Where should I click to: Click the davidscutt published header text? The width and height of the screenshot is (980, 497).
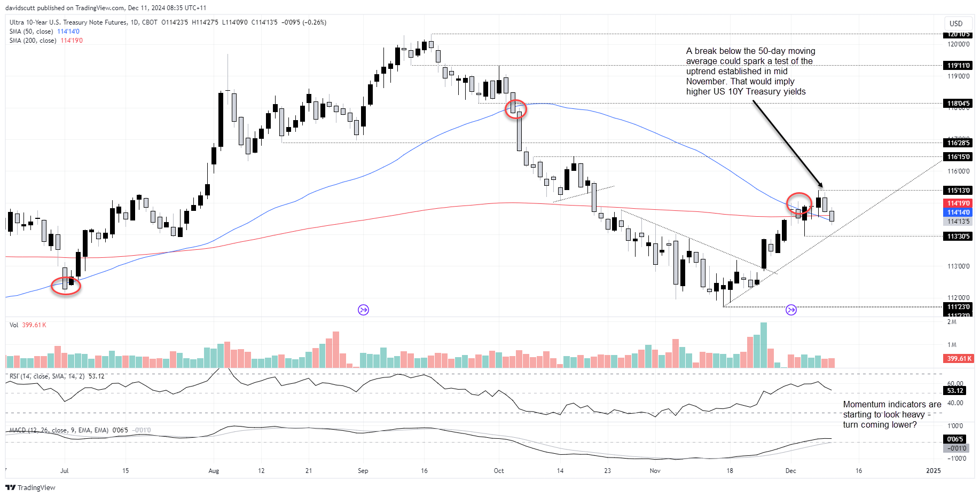pyautogui.click(x=106, y=8)
